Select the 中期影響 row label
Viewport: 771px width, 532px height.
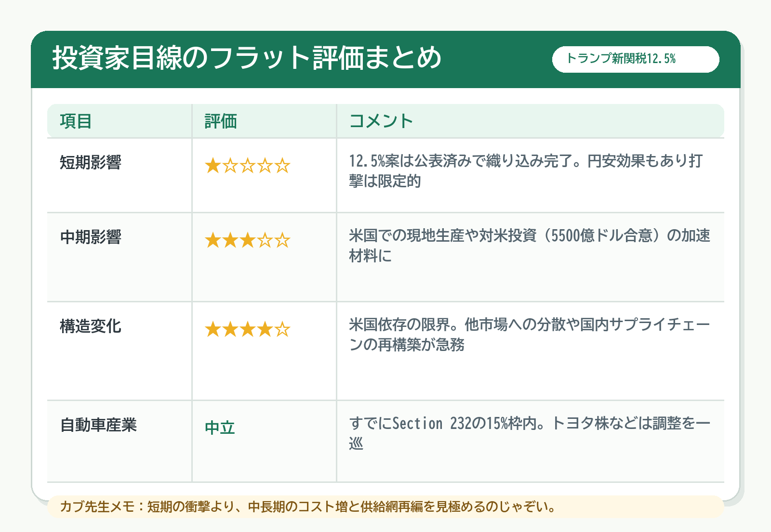pyautogui.click(x=91, y=237)
